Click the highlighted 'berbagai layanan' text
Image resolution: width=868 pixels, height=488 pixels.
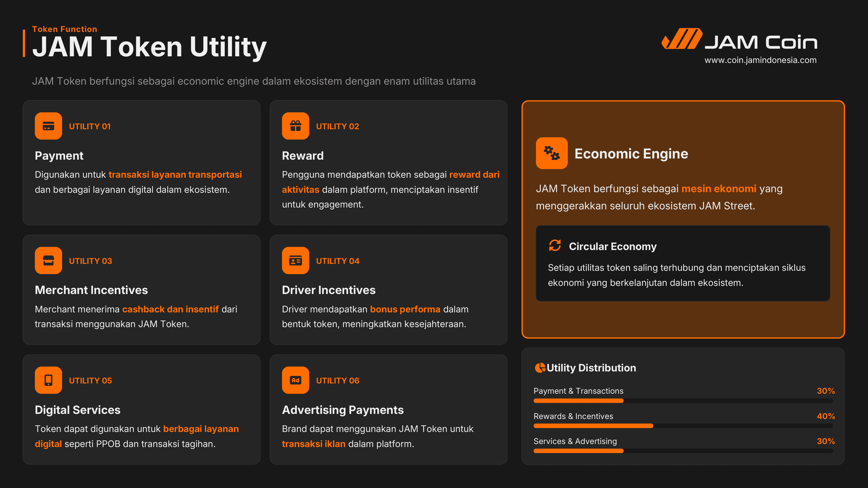tap(201, 429)
